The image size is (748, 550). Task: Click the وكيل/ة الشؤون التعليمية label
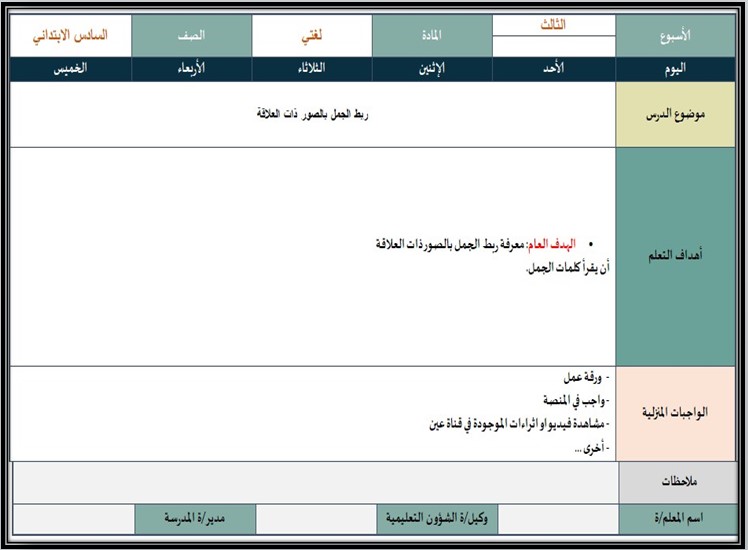pyautogui.click(x=437, y=519)
